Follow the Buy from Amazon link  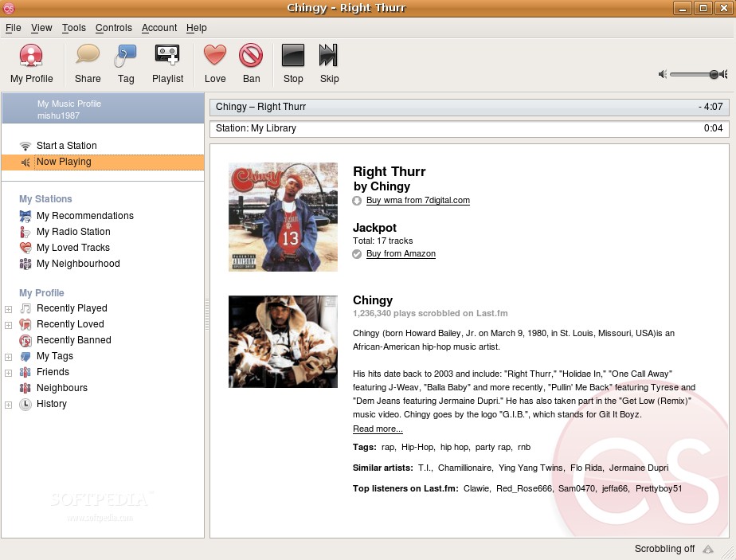point(401,254)
